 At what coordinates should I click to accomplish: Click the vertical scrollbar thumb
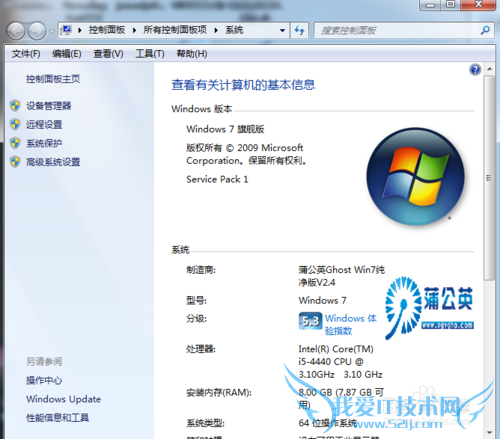[489, 178]
